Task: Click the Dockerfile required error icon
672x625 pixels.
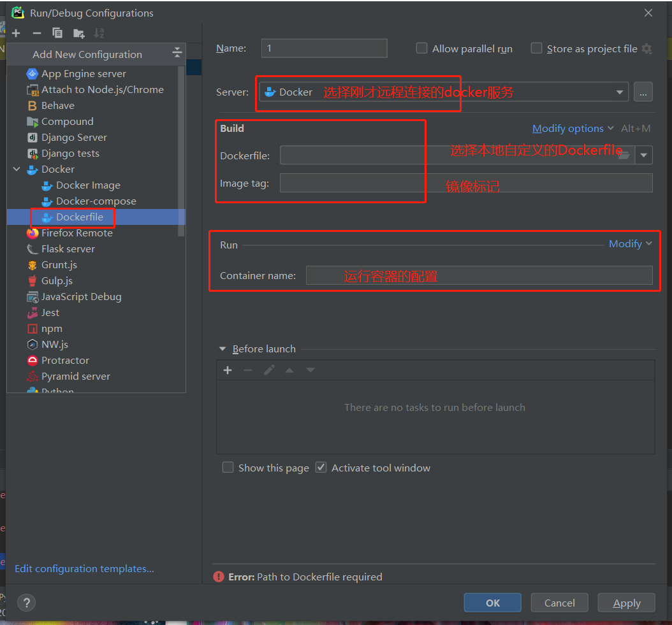Action: [219, 577]
